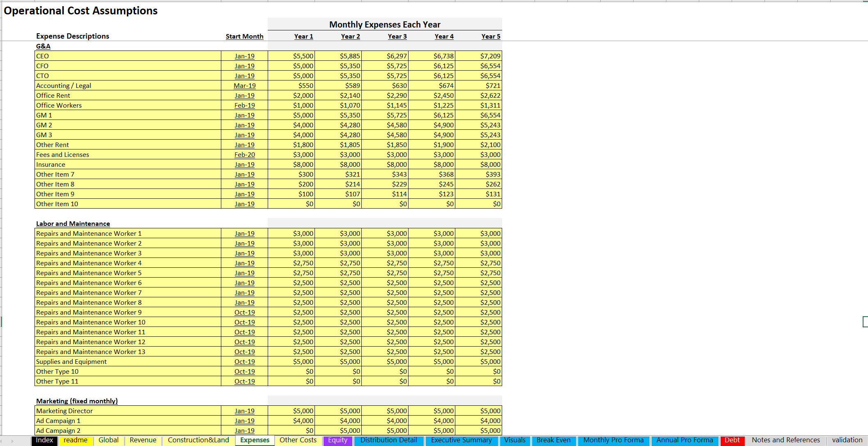Select Supplies and Equipment Year 1 amount

pos(291,361)
